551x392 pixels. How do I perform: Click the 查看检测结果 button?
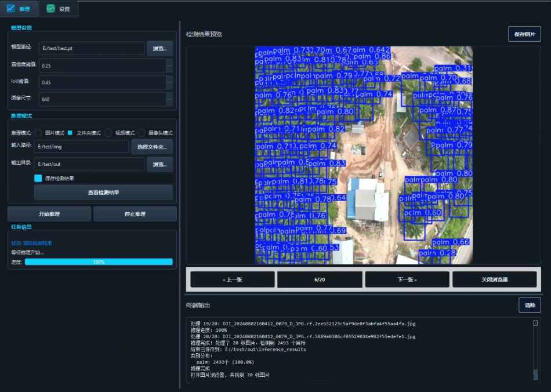pyautogui.click(x=103, y=193)
